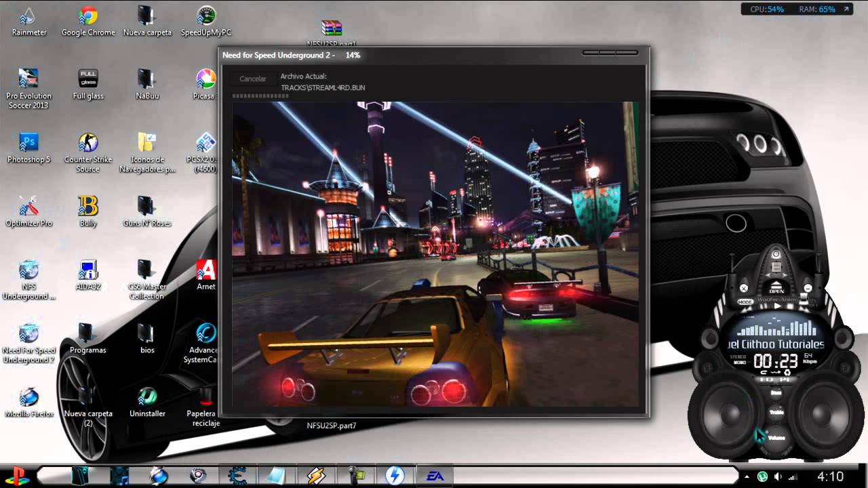868x488 pixels.
Task: Select the AIDA32 desktop icon
Action: pos(88,275)
